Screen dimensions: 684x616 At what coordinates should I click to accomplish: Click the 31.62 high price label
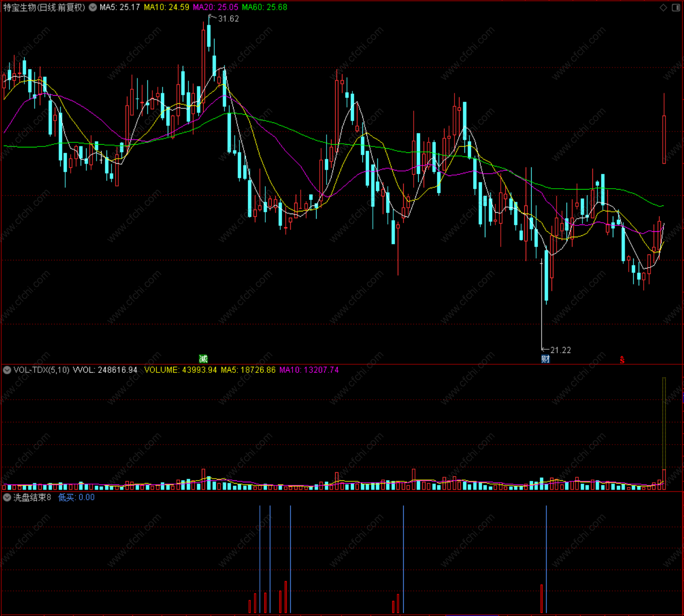click(228, 19)
